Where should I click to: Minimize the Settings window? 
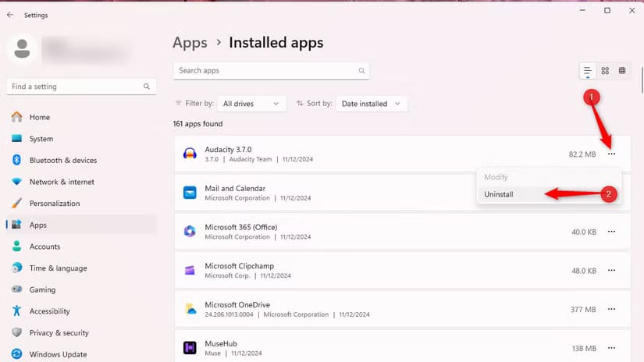pos(582,10)
